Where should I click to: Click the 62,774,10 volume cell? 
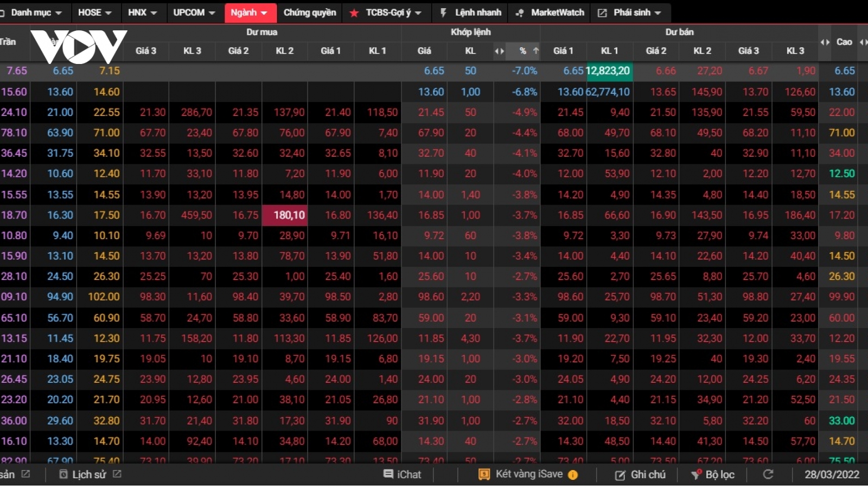[x=609, y=92]
